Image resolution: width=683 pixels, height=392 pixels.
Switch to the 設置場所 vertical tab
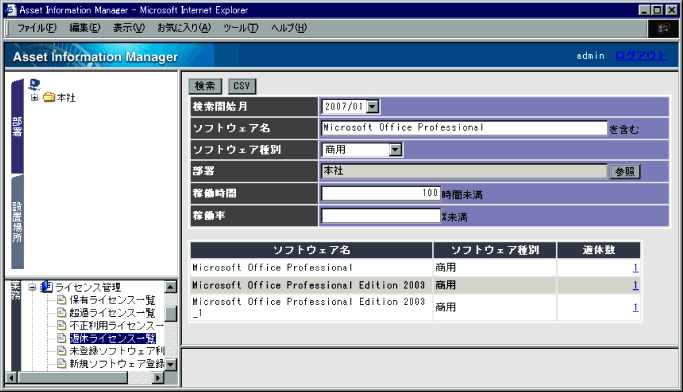(x=17, y=222)
